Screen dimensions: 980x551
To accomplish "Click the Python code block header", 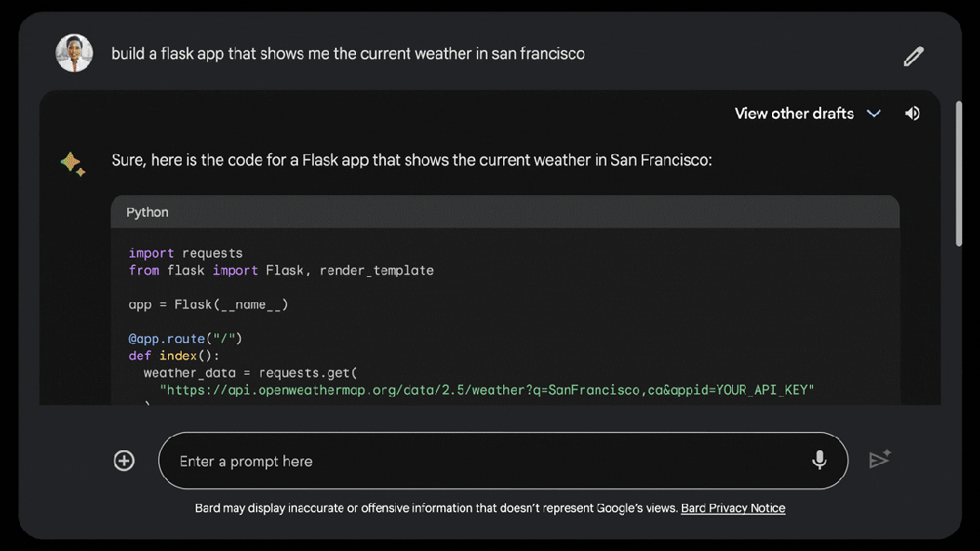I will pyautogui.click(x=505, y=212).
